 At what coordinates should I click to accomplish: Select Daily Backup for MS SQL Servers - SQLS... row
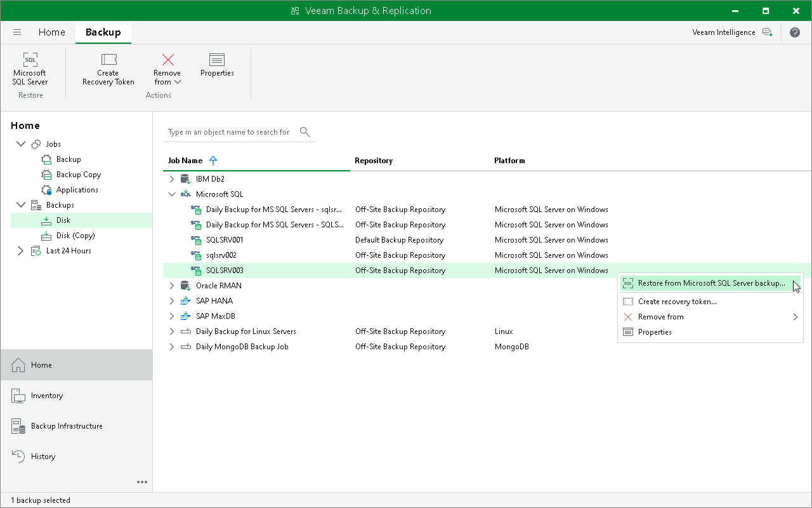(487, 225)
